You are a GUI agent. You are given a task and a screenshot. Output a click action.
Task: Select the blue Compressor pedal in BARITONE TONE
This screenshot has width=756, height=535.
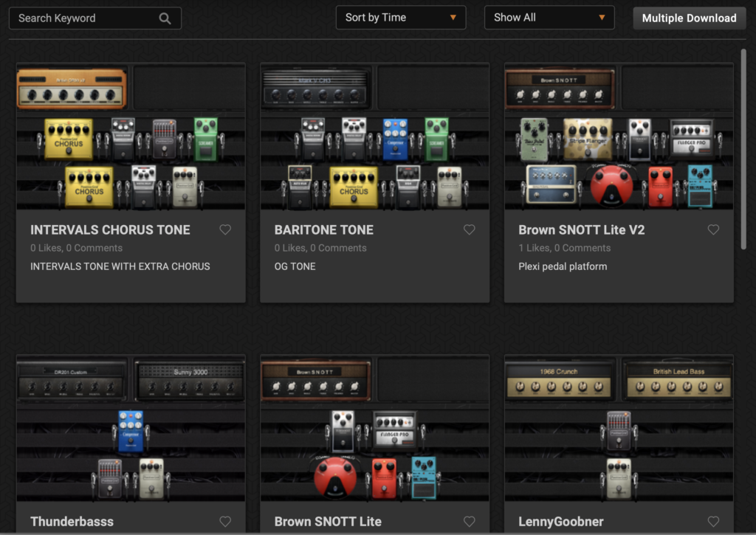click(396, 139)
